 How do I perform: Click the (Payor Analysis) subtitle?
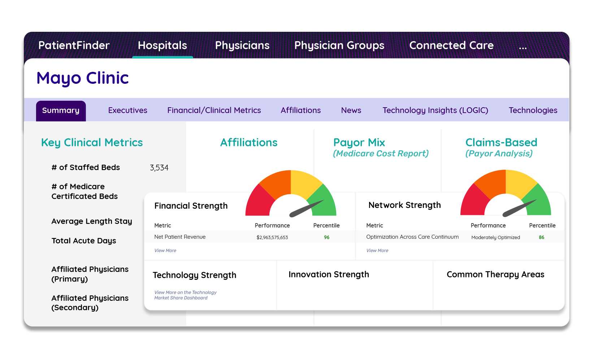pyautogui.click(x=499, y=154)
